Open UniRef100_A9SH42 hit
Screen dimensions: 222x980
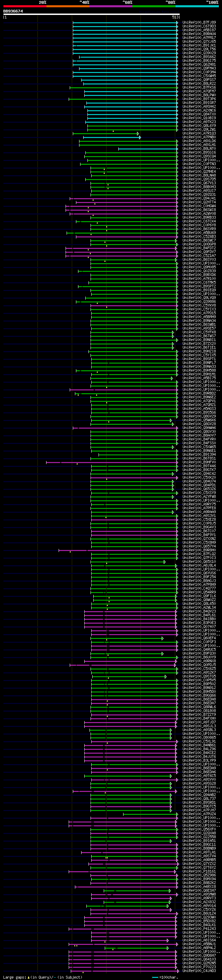coord(199,106)
